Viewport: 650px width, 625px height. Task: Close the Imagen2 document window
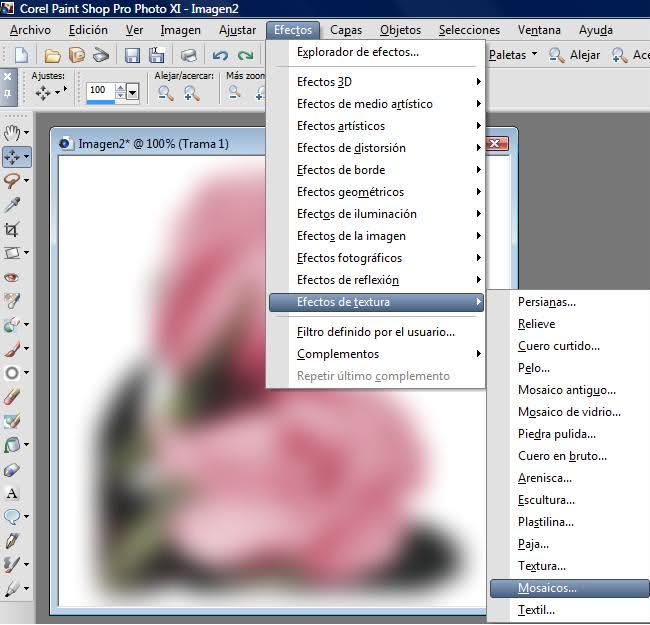click(497, 144)
